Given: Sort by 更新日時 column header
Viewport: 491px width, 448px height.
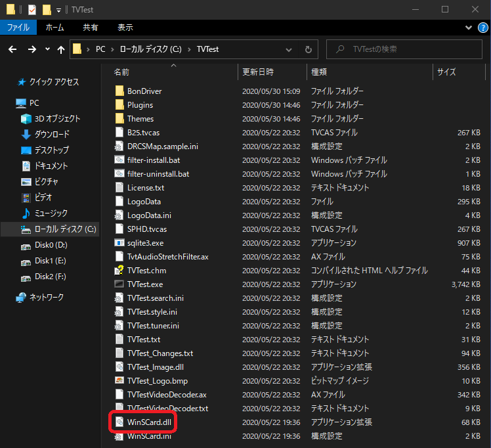Looking at the screenshot, I should (258, 72).
